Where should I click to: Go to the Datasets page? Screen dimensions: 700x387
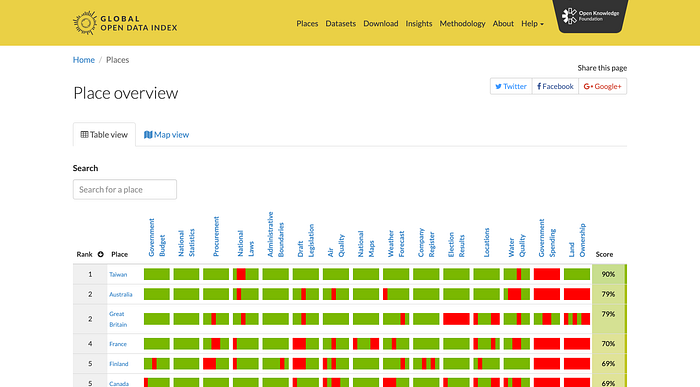pyautogui.click(x=341, y=24)
